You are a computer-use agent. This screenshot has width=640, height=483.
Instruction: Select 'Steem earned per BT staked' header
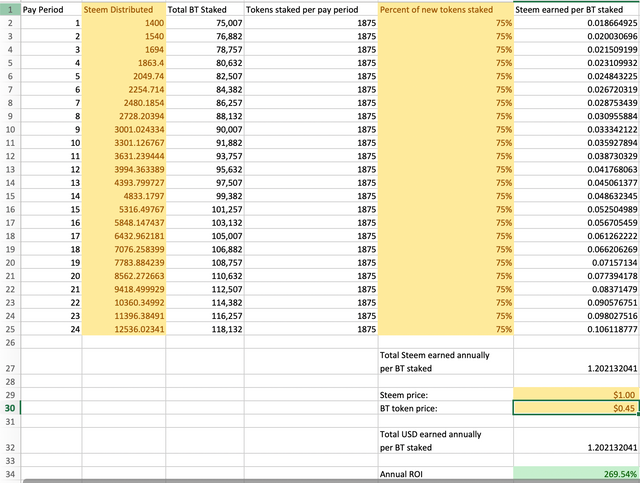click(576, 9)
